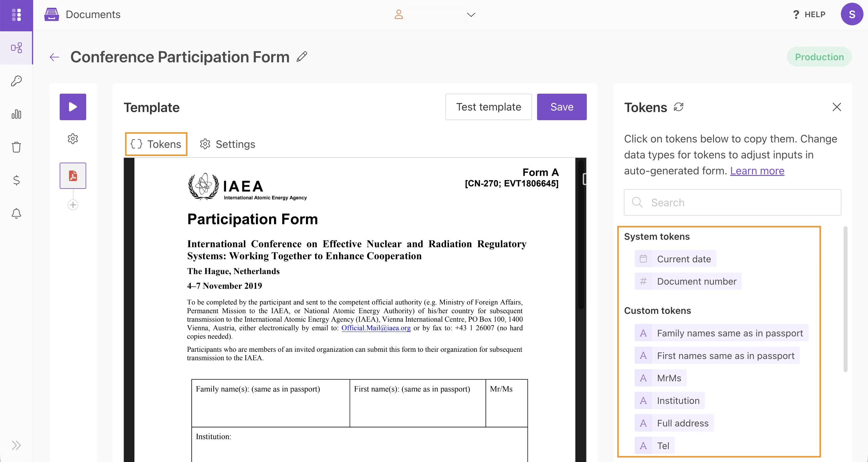868x462 pixels.
Task: Change data type icon for Institution
Action: (643, 400)
